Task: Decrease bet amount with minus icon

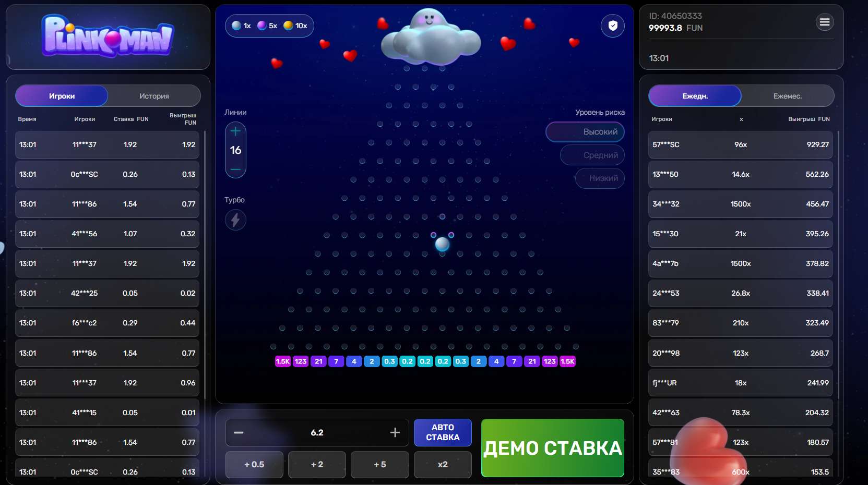Action: point(239,433)
